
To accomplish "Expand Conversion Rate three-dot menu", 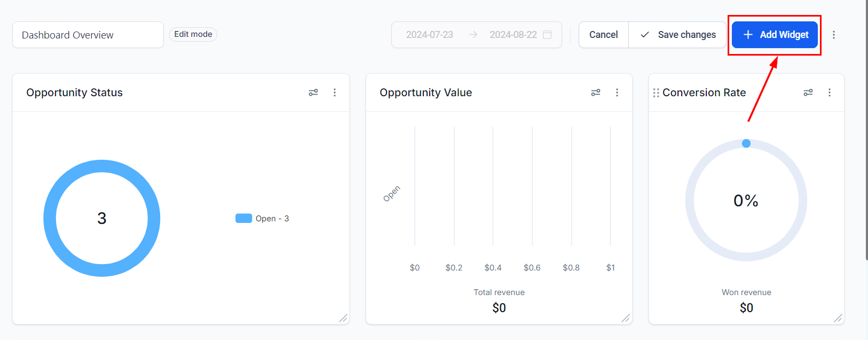I will (x=830, y=92).
